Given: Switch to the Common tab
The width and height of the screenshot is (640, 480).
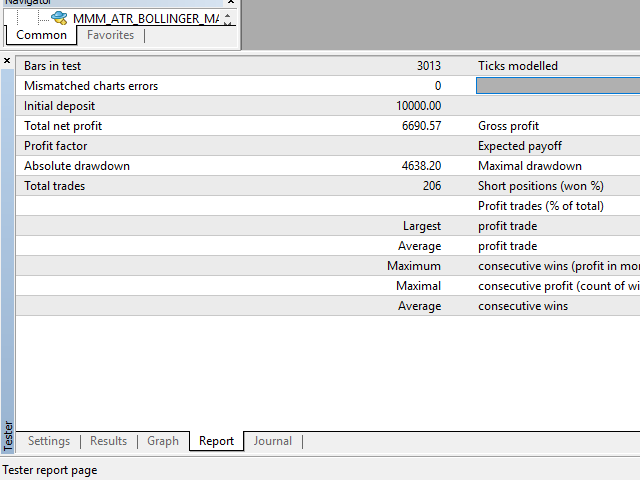Looking at the screenshot, I should [42, 35].
